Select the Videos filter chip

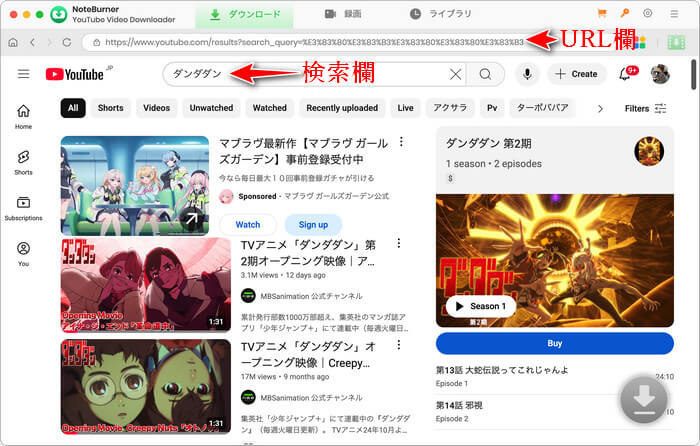coord(156,108)
